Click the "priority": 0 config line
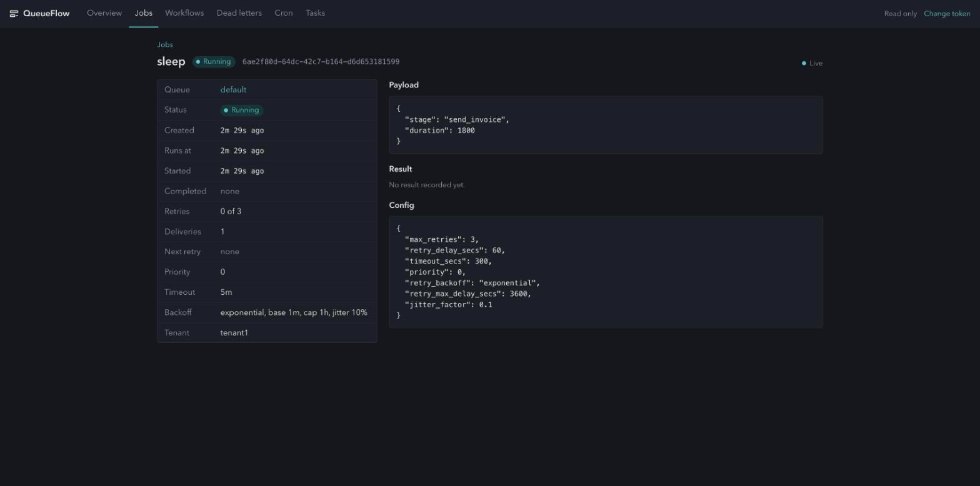 (x=436, y=272)
